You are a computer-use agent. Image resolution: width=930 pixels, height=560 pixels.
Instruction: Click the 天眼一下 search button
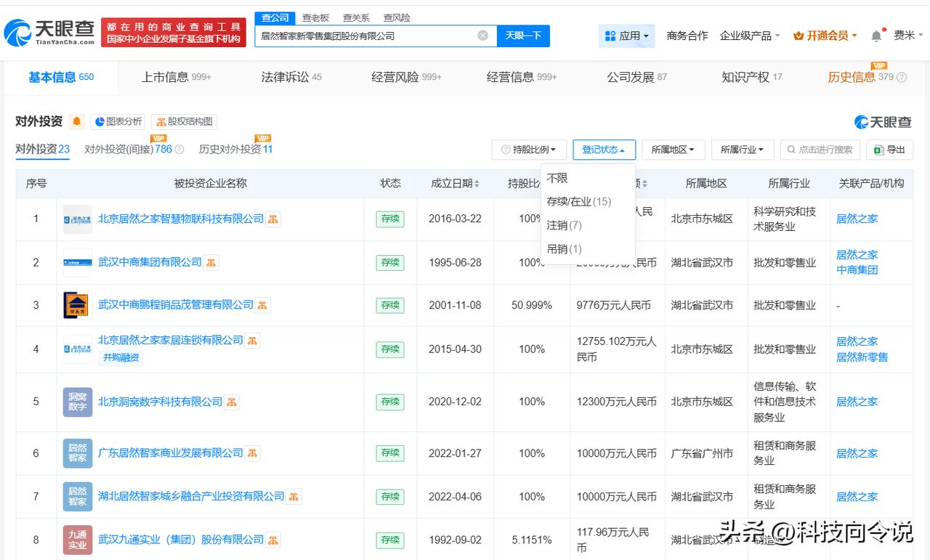tap(523, 36)
